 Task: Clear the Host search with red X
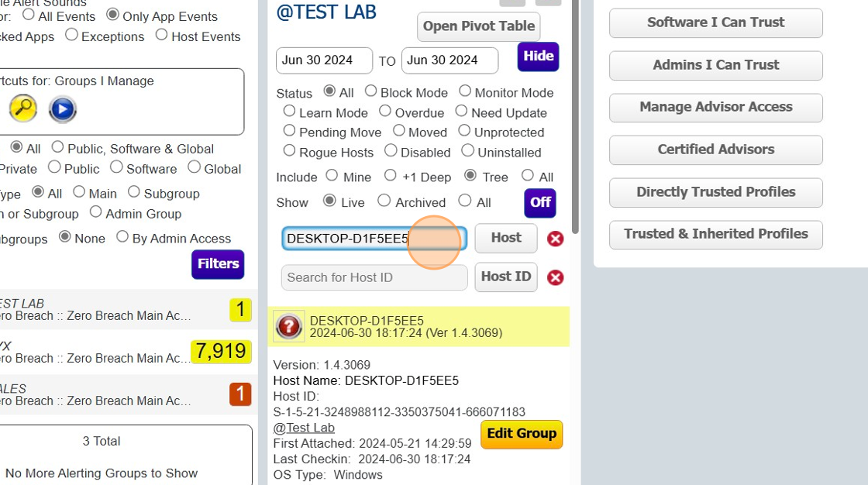(x=555, y=239)
